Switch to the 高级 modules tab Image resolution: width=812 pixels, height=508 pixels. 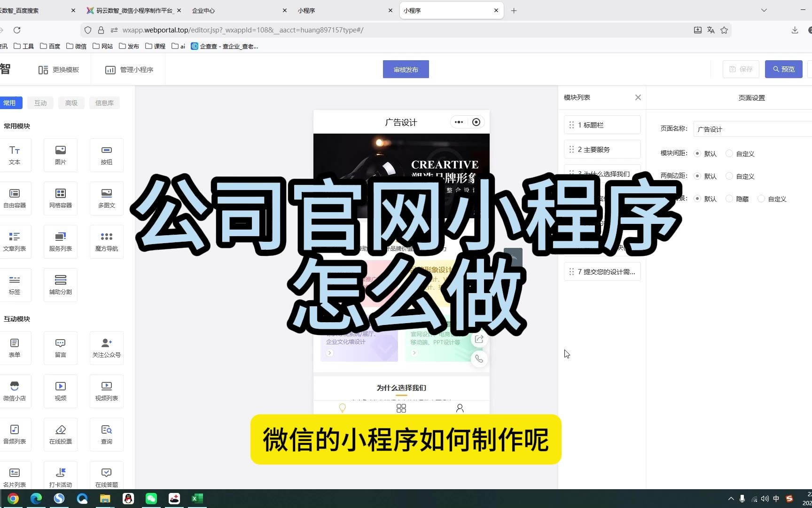tap(71, 103)
